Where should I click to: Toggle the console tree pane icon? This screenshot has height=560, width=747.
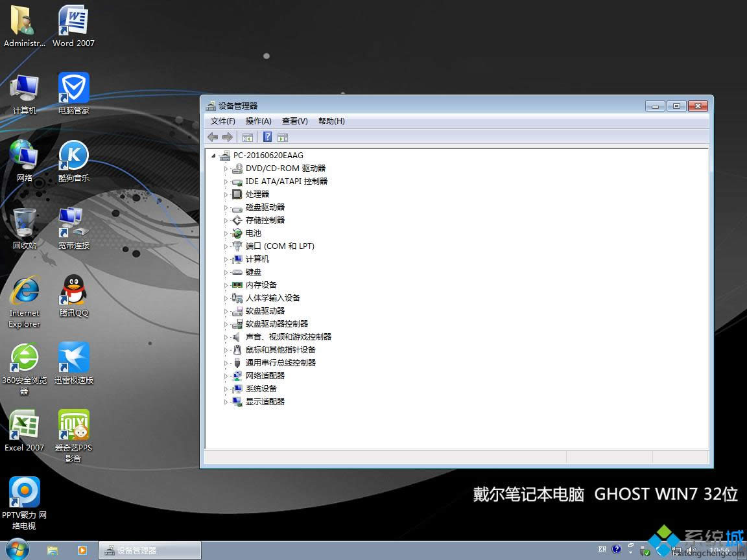(x=248, y=137)
